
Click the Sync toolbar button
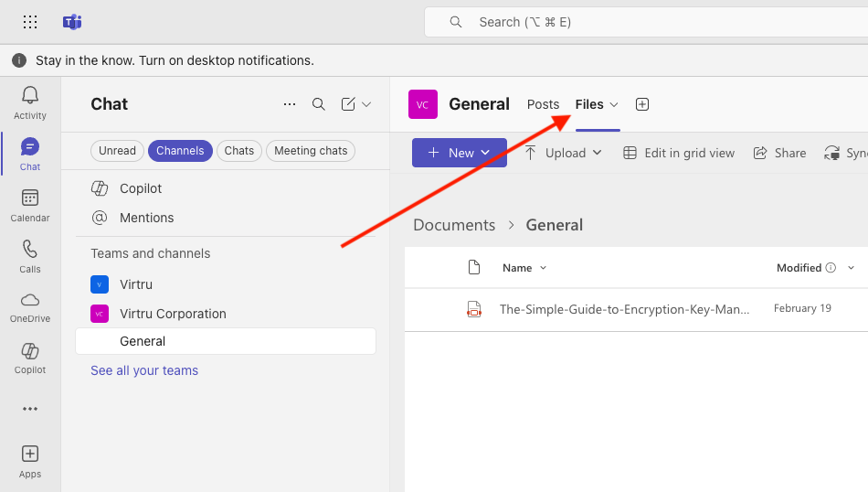[845, 153]
